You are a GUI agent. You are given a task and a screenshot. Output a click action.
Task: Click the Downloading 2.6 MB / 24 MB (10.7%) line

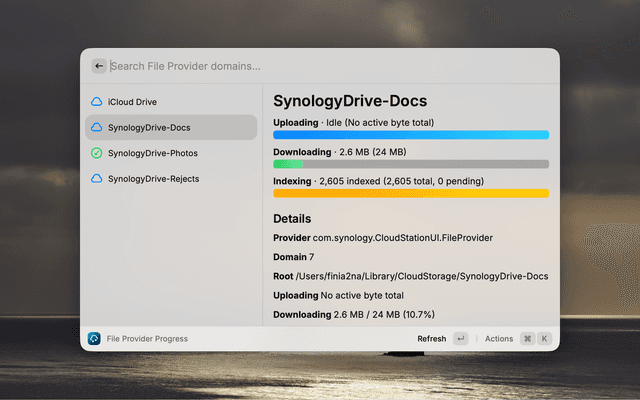point(354,315)
